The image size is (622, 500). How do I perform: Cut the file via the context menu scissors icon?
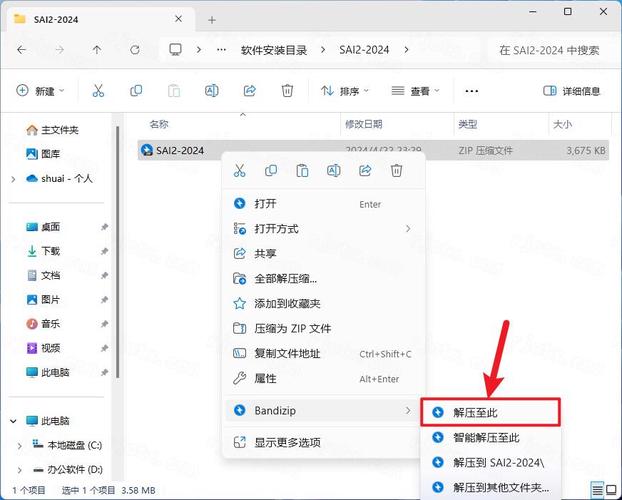[240, 171]
